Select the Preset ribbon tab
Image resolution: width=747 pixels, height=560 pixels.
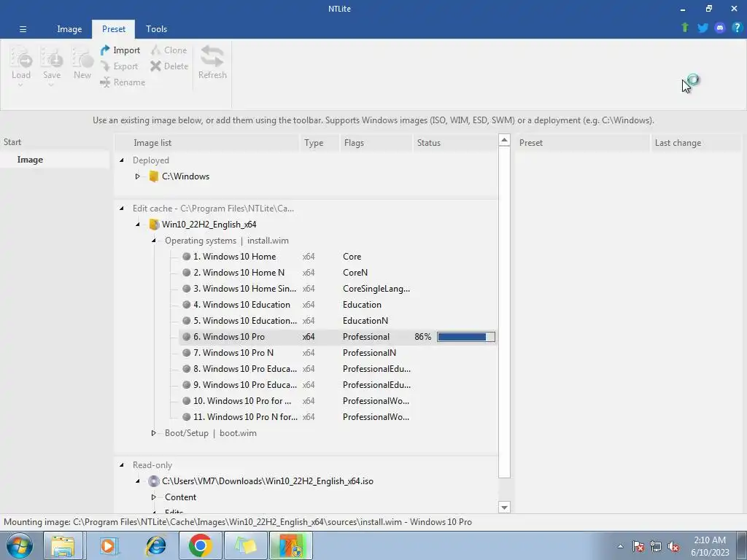[113, 29]
